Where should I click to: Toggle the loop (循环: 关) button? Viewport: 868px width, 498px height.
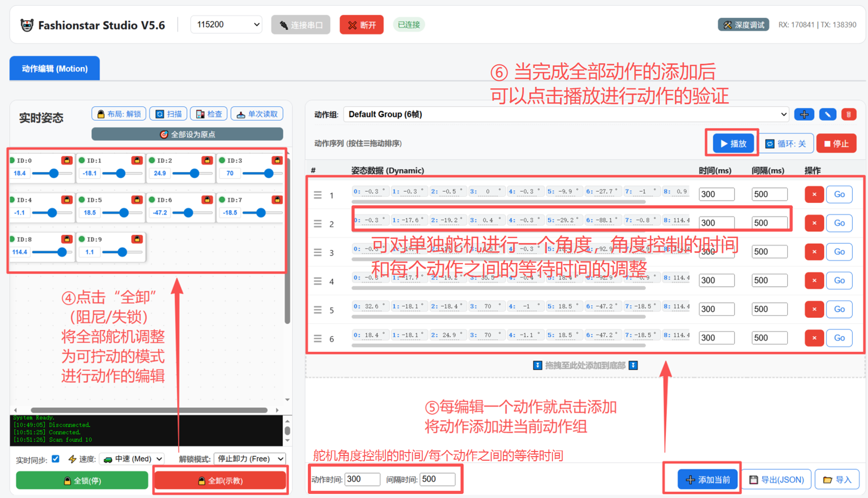[x=786, y=144]
